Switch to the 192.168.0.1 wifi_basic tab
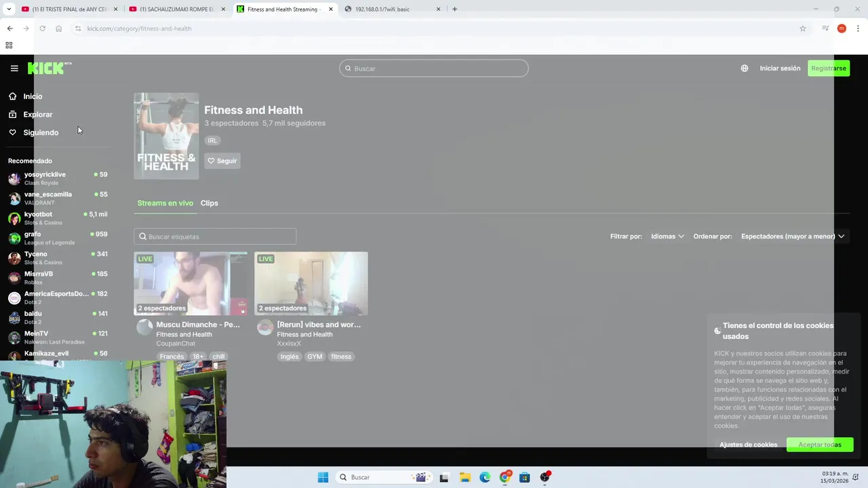 [393, 9]
